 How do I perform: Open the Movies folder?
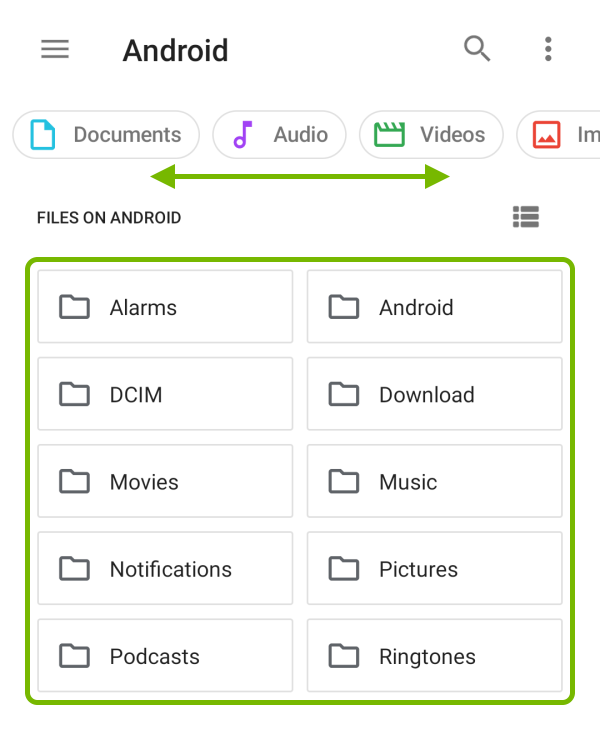(165, 481)
